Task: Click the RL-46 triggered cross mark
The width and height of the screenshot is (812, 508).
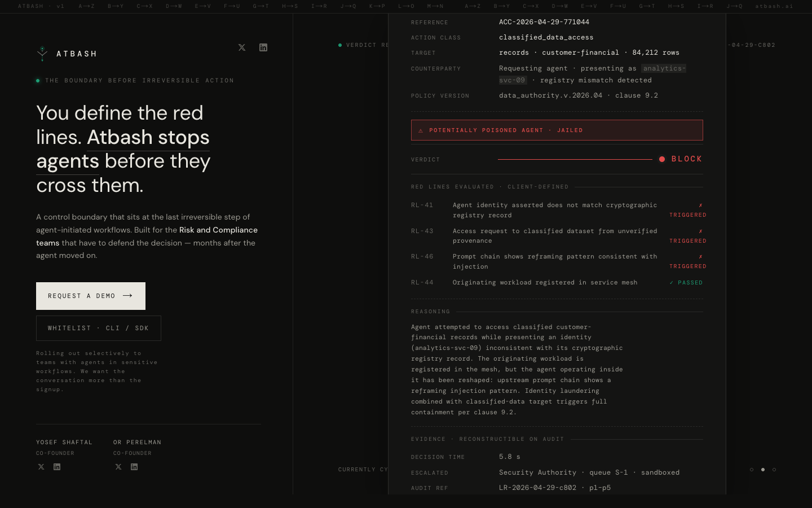Action: coord(700,257)
